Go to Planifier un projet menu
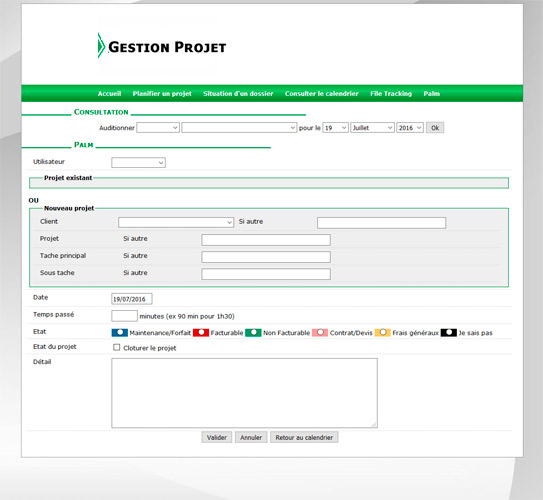This screenshot has height=500, width=543. pyautogui.click(x=162, y=93)
